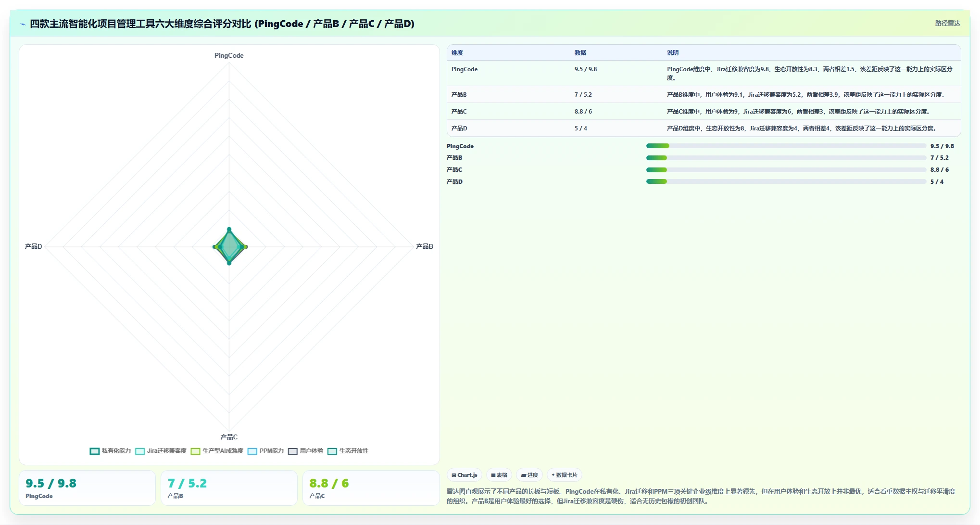Click the 产品B progress bar
Viewport: 980px width, 525px height.
click(x=786, y=158)
